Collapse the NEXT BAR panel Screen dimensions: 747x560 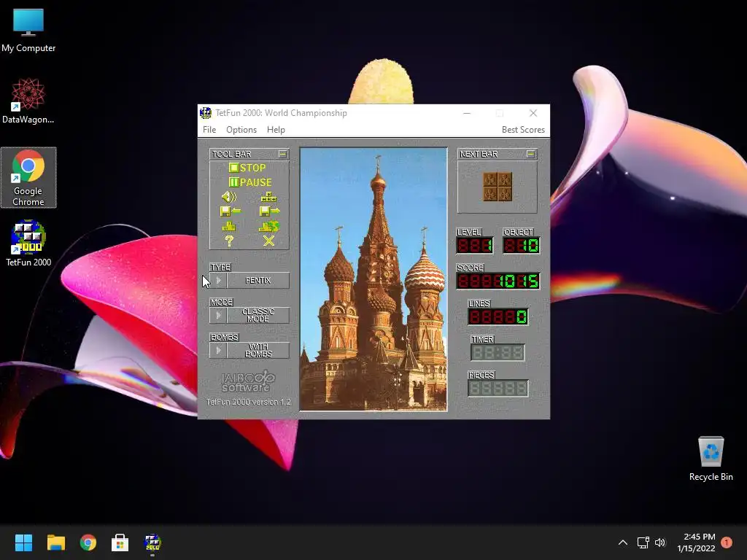pyautogui.click(x=530, y=154)
